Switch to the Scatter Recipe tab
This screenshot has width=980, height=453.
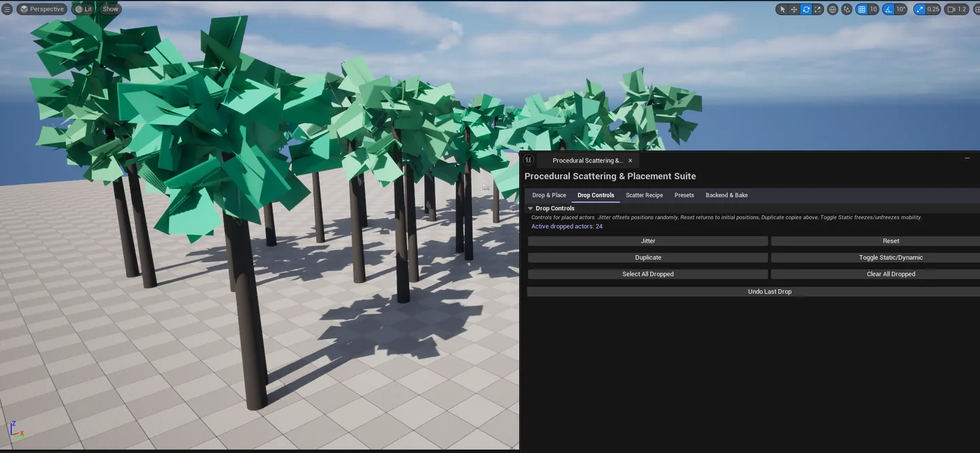pyautogui.click(x=644, y=195)
